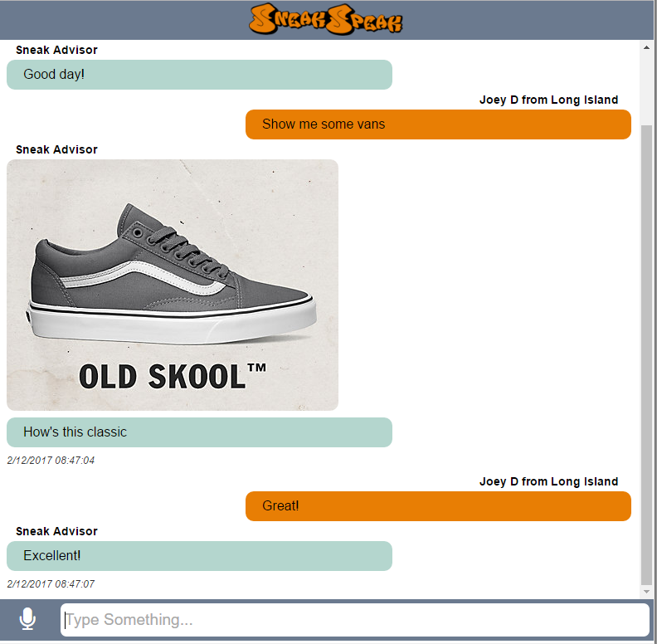657x644 pixels.
Task: Click the Sneak Advisor name above 'Excellent!'
Action: point(56,531)
